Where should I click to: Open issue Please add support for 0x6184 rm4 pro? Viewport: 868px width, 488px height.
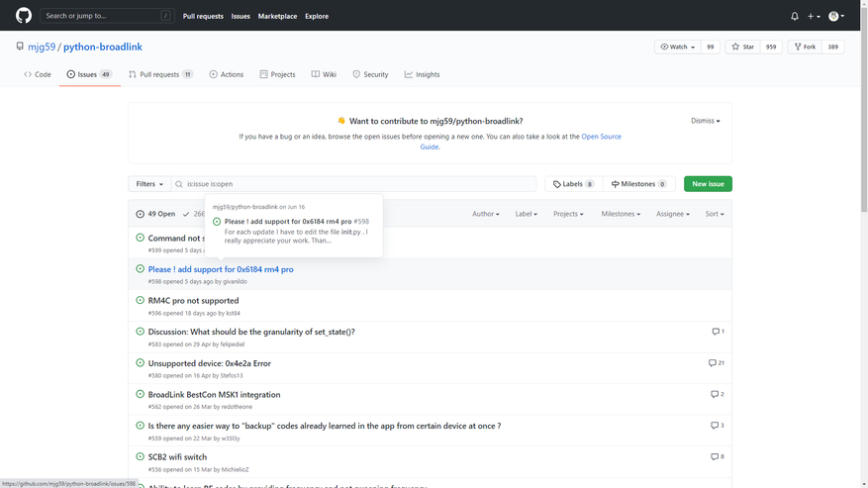pos(221,269)
